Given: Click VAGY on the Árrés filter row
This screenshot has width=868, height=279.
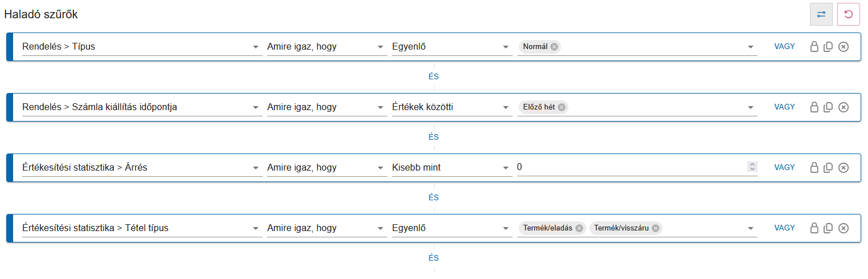Looking at the screenshot, I should (784, 168).
